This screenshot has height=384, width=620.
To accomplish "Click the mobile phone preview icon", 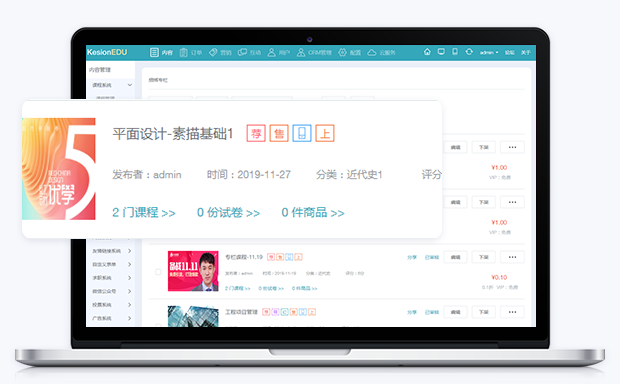I will pos(455,52).
